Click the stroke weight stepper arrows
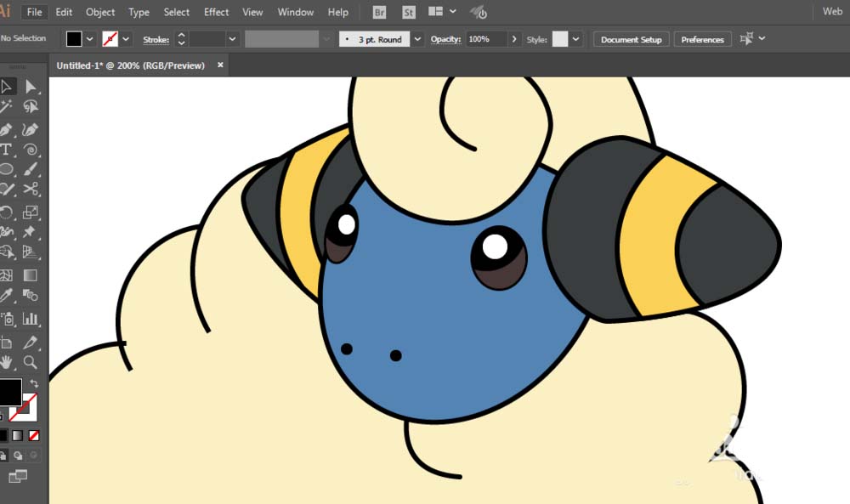 (x=182, y=39)
